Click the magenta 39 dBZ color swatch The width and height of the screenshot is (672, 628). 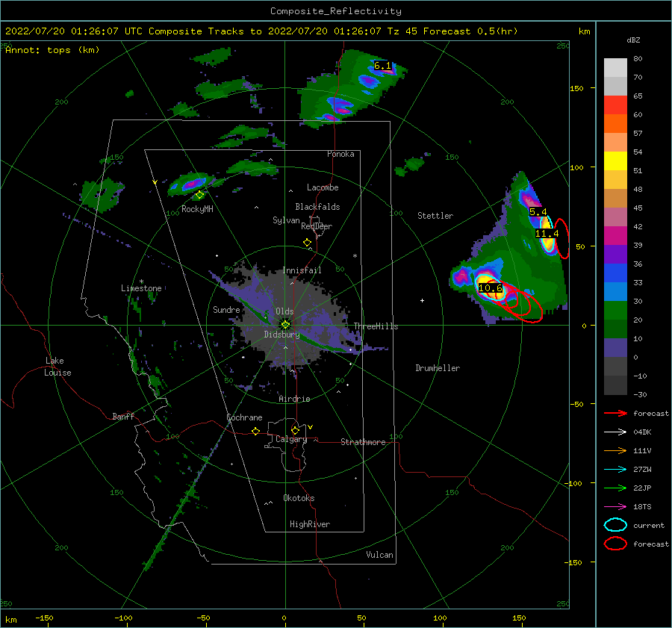[x=615, y=236]
